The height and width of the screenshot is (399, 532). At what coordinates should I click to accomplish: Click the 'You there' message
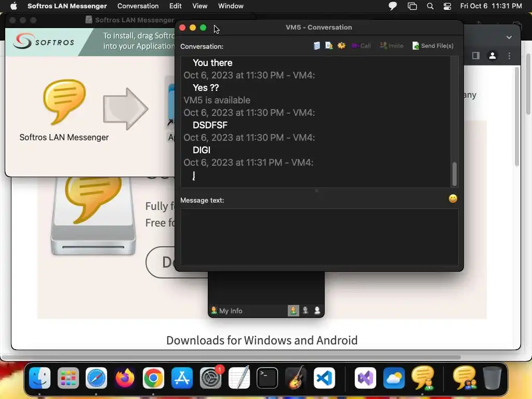[x=212, y=63]
